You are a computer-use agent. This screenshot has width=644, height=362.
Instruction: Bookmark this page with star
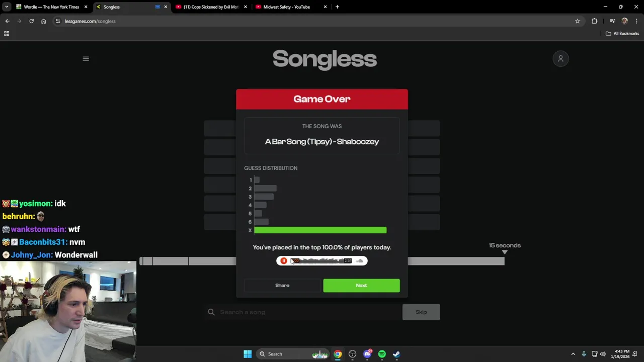[578, 21]
